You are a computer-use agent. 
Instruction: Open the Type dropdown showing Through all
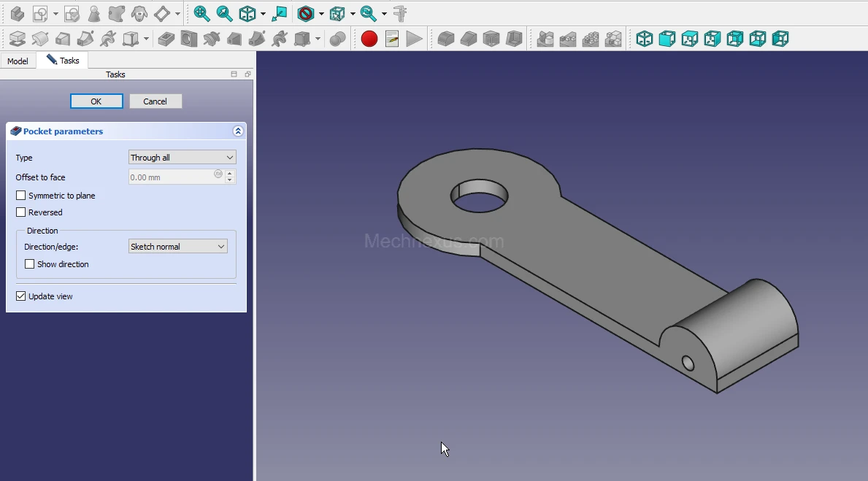point(182,158)
